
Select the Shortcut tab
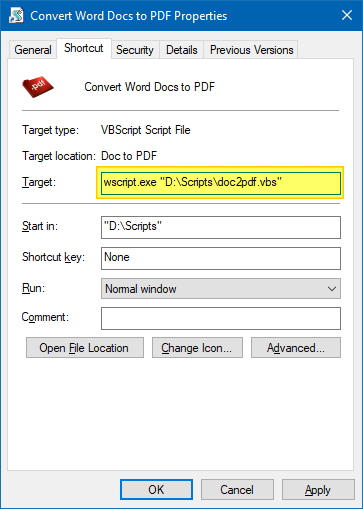[x=84, y=48]
